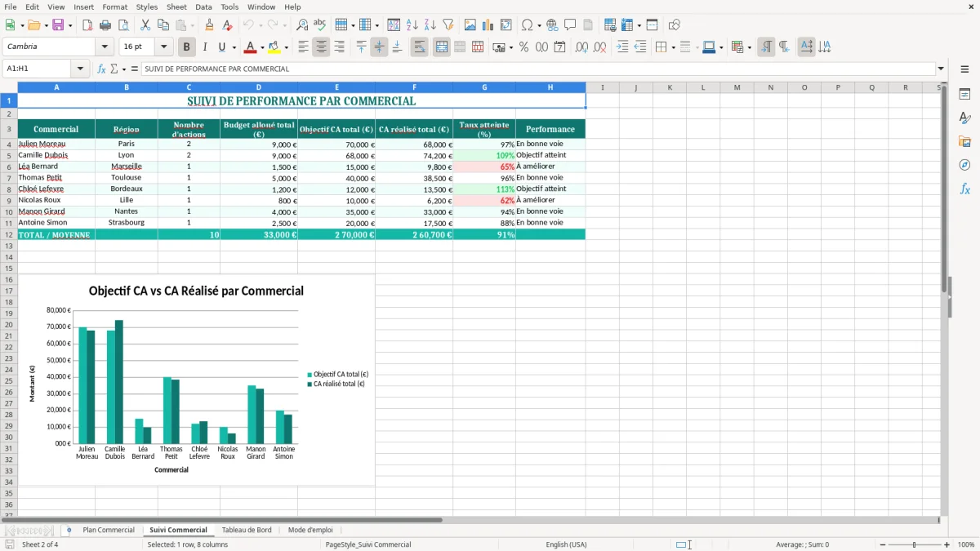The width and height of the screenshot is (980, 551).
Task: Click the Clear Direct Formatting icon
Action: click(x=227, y=25)
